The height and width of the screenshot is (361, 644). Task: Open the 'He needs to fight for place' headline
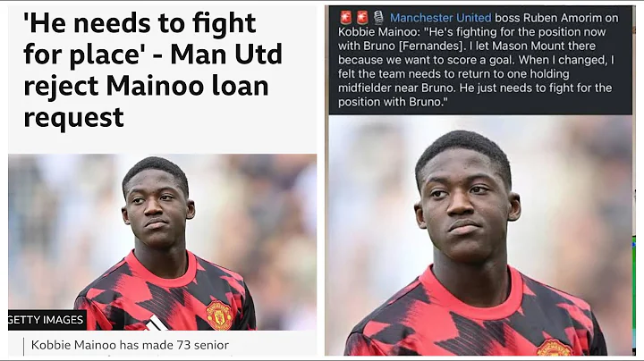[x=152, y=70]
